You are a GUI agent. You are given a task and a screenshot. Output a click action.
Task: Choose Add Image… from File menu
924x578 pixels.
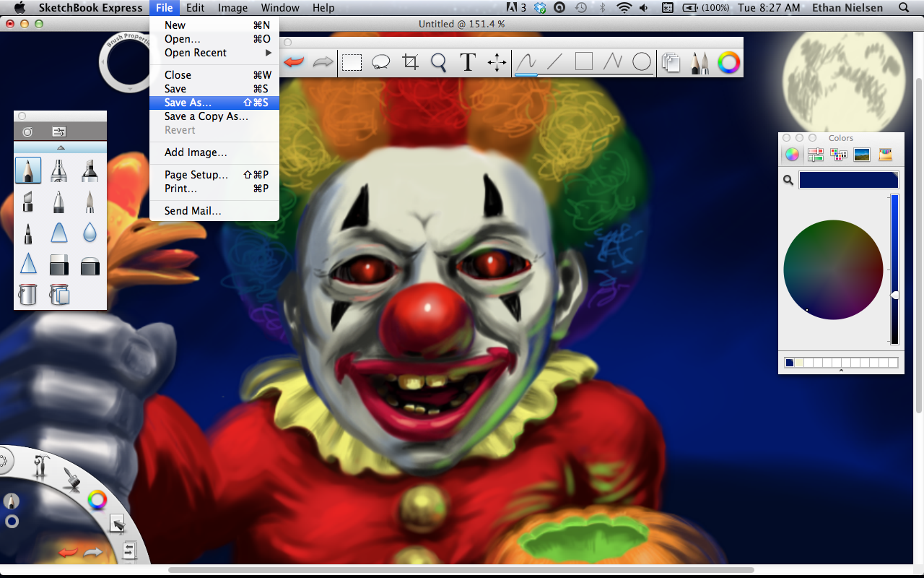pyautogui.click(x=214, y=152)
